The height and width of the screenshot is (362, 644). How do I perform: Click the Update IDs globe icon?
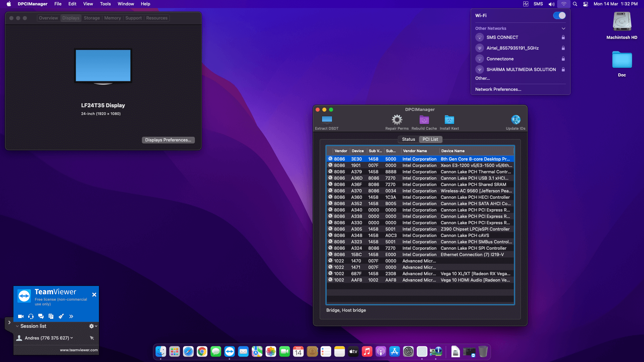[516, 120]
